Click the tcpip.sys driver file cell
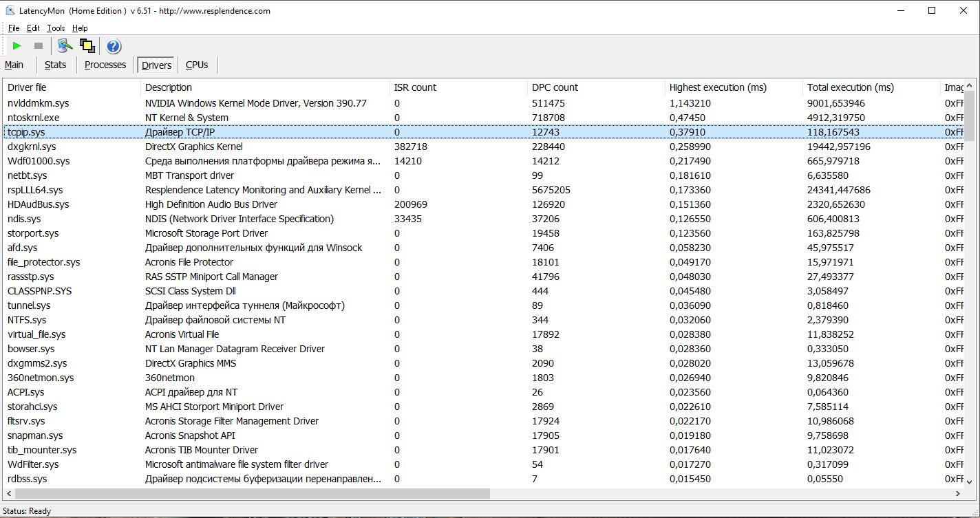 (26, 132)
